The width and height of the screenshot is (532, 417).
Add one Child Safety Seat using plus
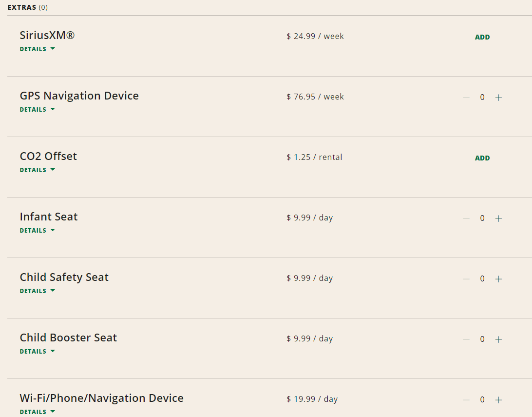point(498,279)
